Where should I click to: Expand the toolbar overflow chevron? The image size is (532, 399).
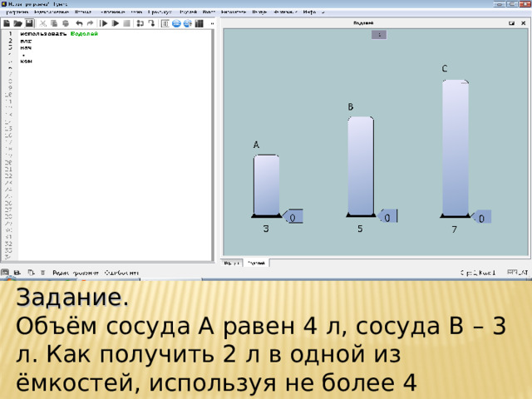pyautogui.click(x=211, y=23)
